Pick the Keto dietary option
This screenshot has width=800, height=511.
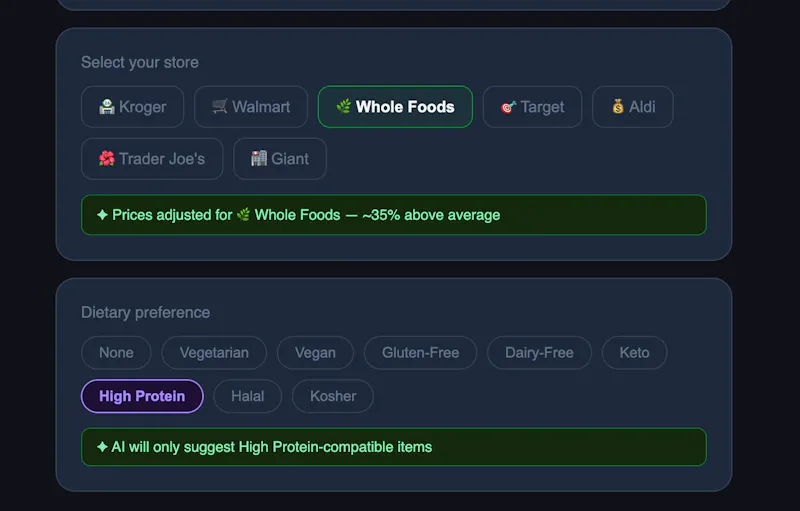pos(635,353)
